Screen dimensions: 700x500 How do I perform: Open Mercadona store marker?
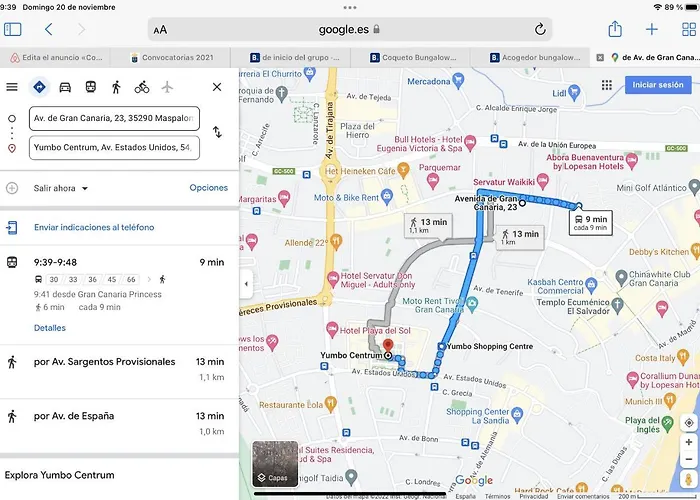[458, 81]
